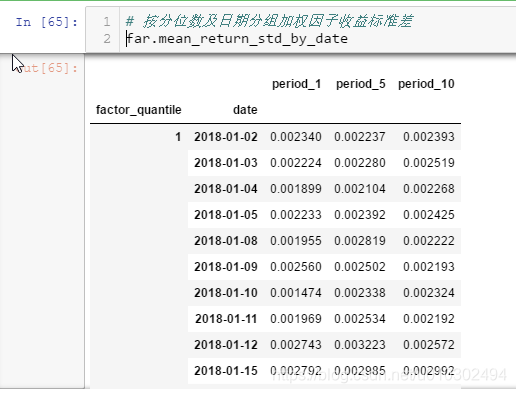Click period_10 value 0.002324
This screenshot has width=516, height=393.
[x=429, y=293]
